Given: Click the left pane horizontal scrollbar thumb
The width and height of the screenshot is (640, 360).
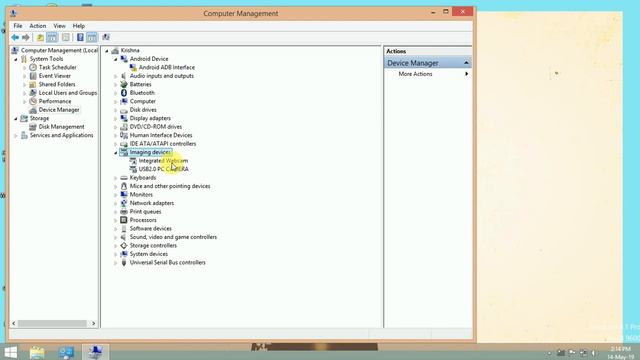Looking at the screenshot, I should 52,323.
